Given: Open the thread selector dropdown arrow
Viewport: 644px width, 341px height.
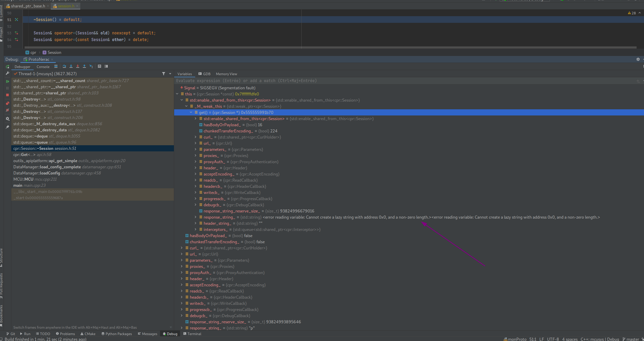Looking at the screenshot, I should point(170,74).
